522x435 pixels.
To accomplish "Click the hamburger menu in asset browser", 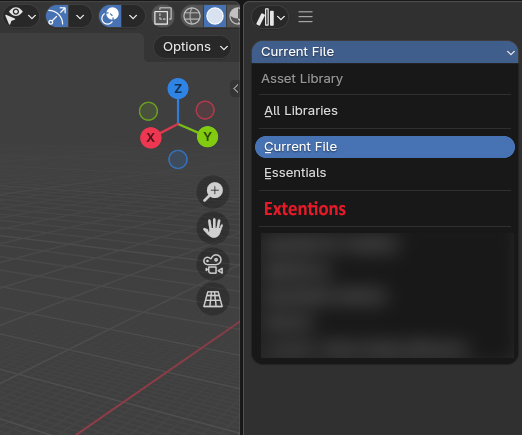I will coord(305,17).
